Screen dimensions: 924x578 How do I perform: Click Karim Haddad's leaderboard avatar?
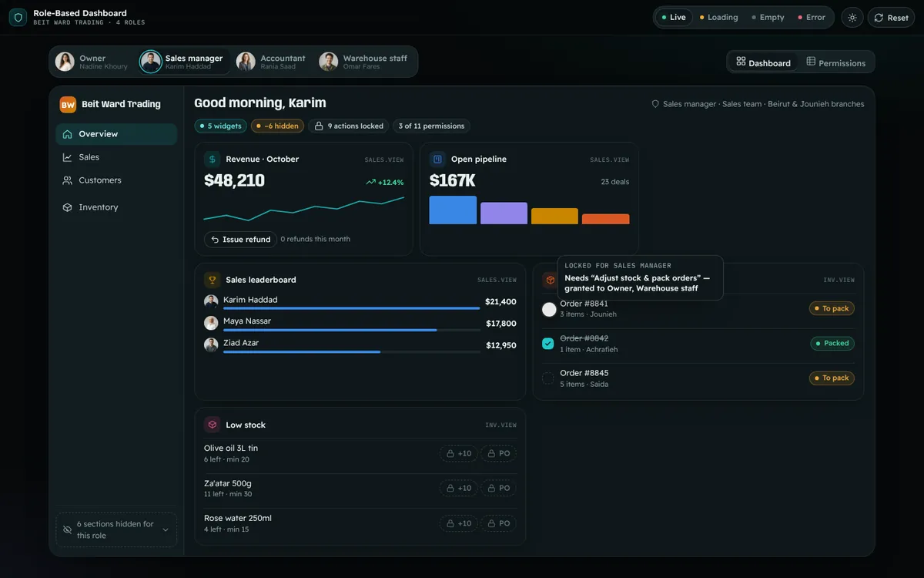[x=211, y=302]
